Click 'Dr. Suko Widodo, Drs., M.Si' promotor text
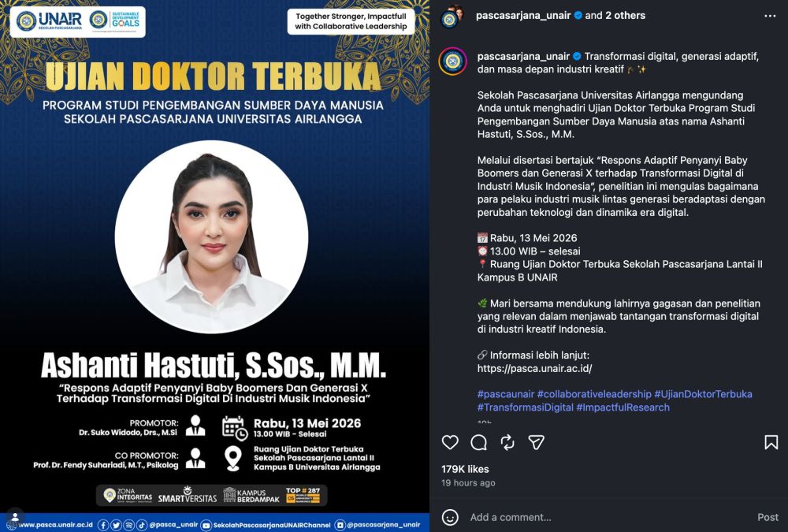Image resolution: width=788 pixels, height=532 pixels. (128, 433)
